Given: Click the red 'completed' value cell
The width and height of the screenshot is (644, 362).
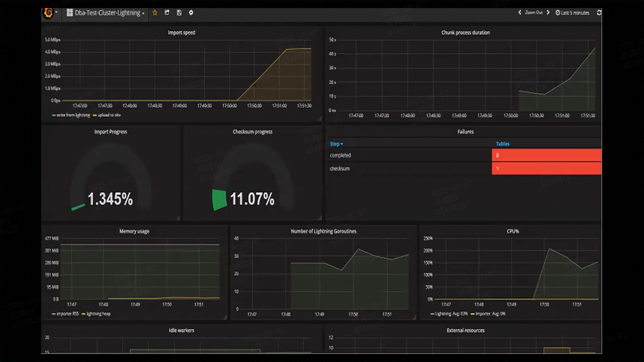Looking at the screenshot, I should [546, 155].
